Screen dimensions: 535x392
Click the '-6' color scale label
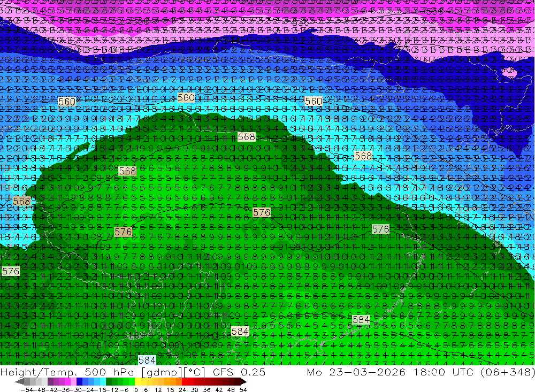pos(124,390)
